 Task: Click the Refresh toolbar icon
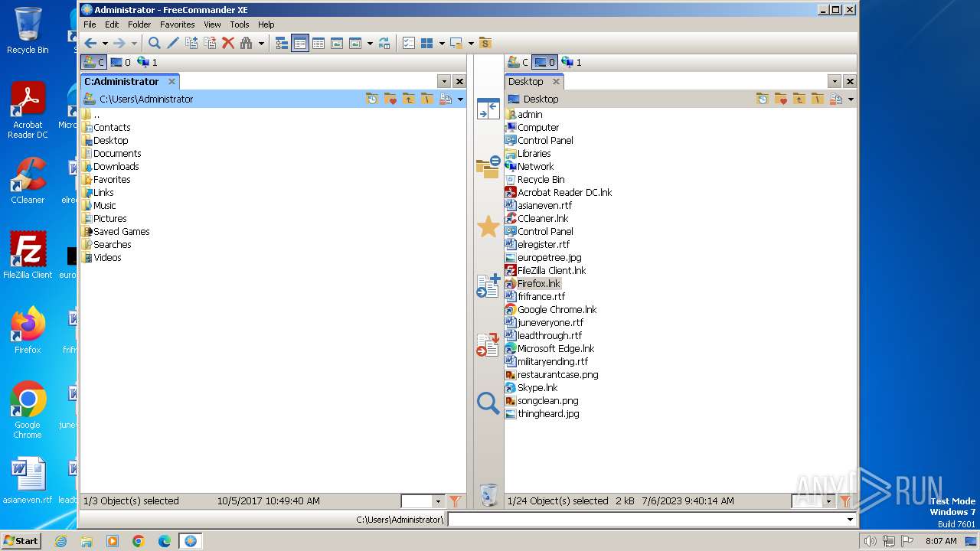[x=384, y=44]
